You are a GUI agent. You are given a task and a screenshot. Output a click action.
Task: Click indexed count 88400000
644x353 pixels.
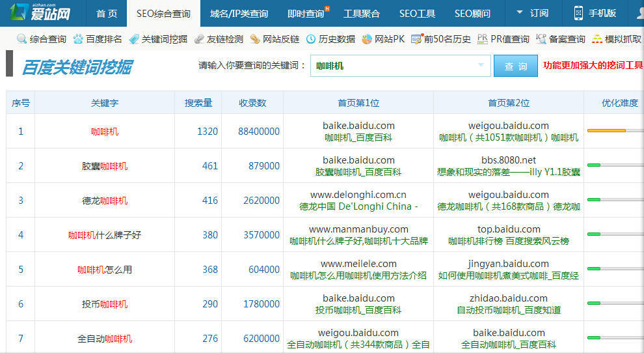click(x=259, y=132)
